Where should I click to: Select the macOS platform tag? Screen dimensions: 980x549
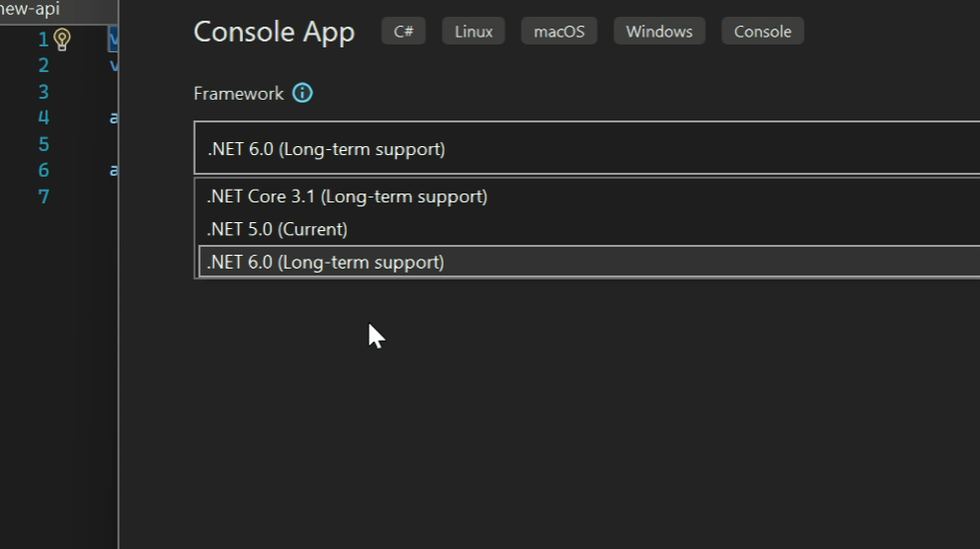tap(559, 32)
